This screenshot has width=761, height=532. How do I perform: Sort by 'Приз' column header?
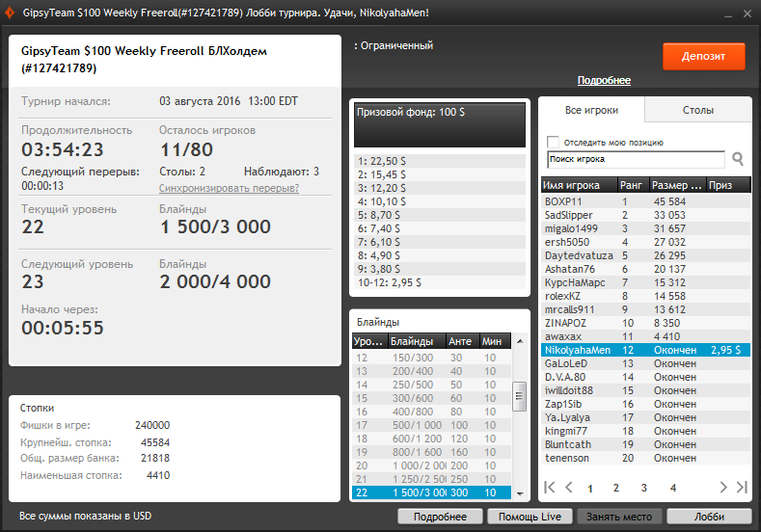[728, 185]
